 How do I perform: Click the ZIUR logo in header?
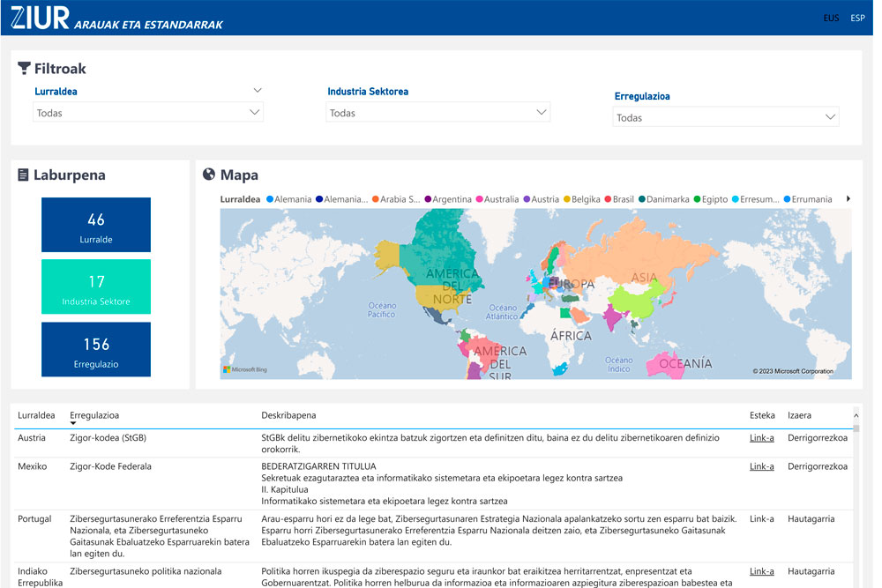(x=40, y=18)
